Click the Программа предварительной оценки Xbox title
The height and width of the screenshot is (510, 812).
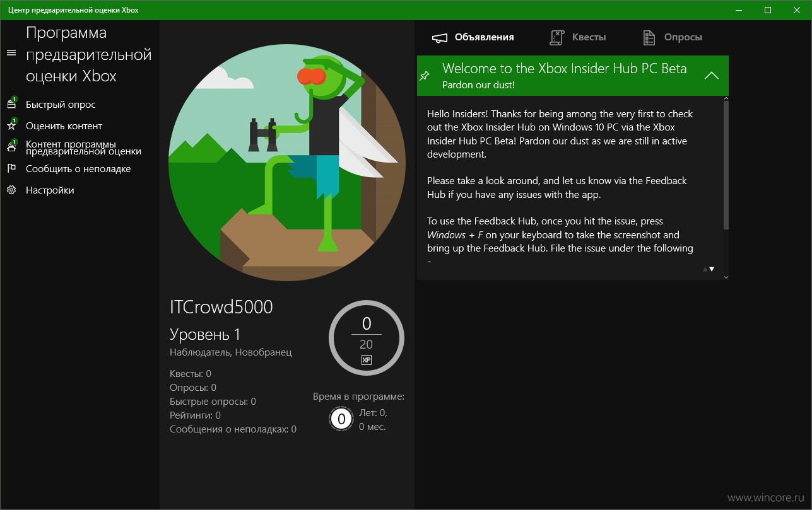tap(89, 54)
